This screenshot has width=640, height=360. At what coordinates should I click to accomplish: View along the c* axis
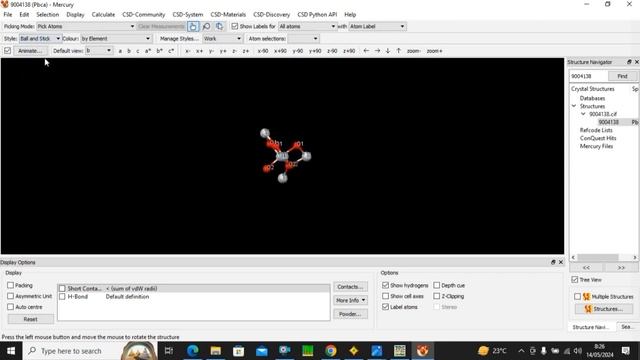coord(171,51)
